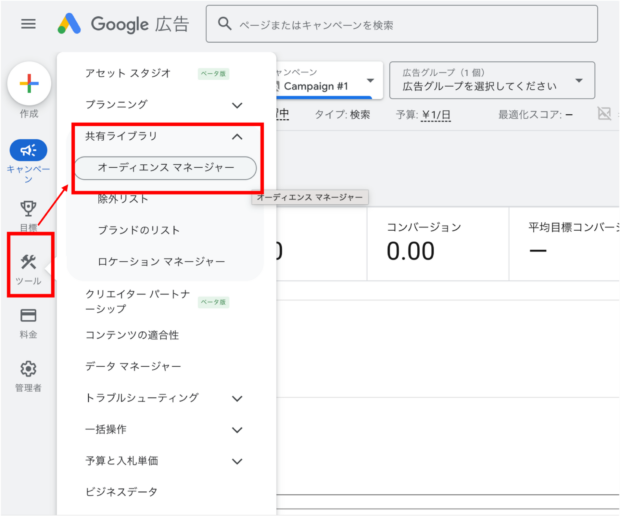This screenshot has width=620, height=516.
Task: Click the 共有ライブラリ section label
Action: [x=121, y=136]
